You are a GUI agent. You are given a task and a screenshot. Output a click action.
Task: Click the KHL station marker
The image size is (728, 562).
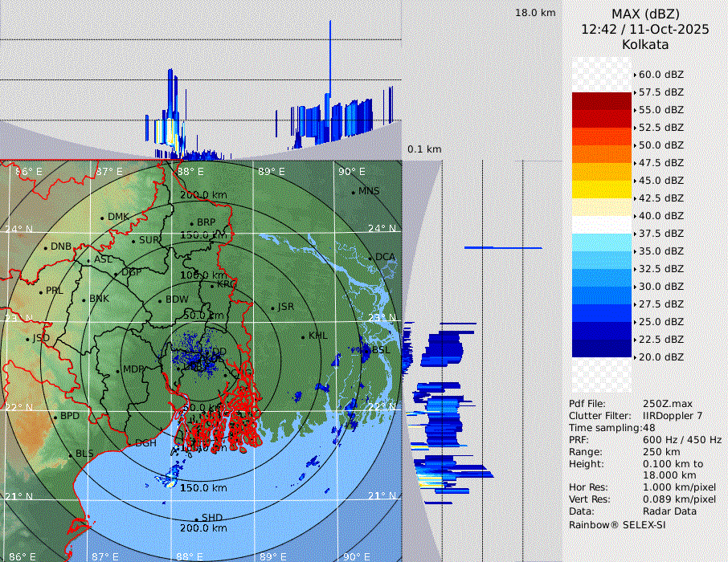(303, 336)
